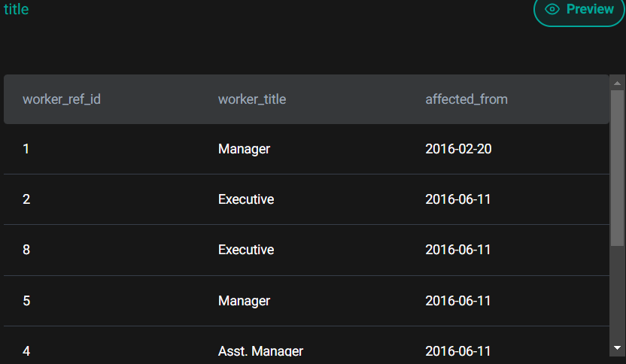The width and height of the screenshot is (626, 364).
Task: Select the worker_ref_id cell showing 2
Action: point(26,199)
